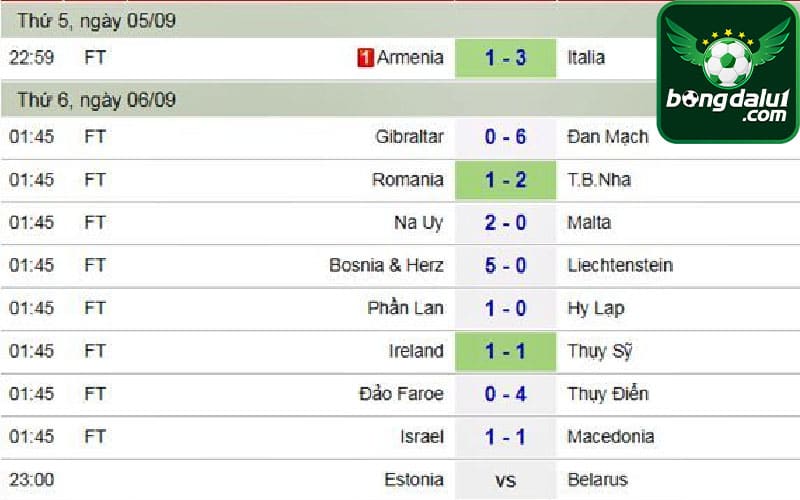800x500 pixels.
Task: Click the Belarus team name
Action: tap(597, 480)
